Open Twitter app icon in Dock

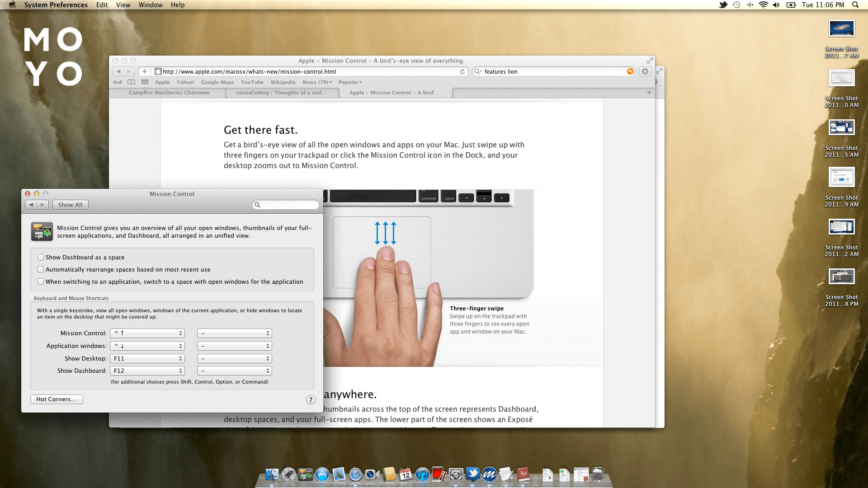click(x=473, y=474)
